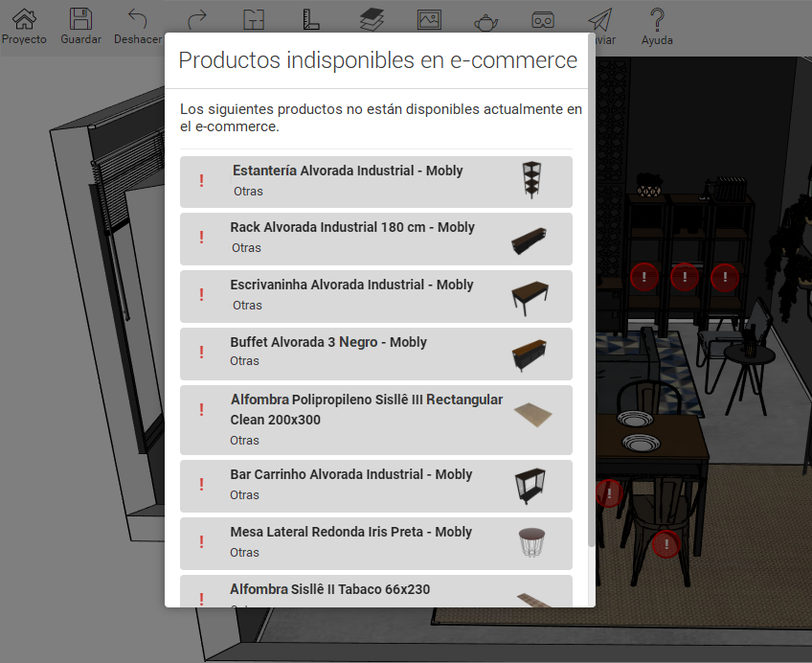The image size is (812, 663).
Task: Click the warning mark beside Rack Alvorada
Action: click(201, 238)
